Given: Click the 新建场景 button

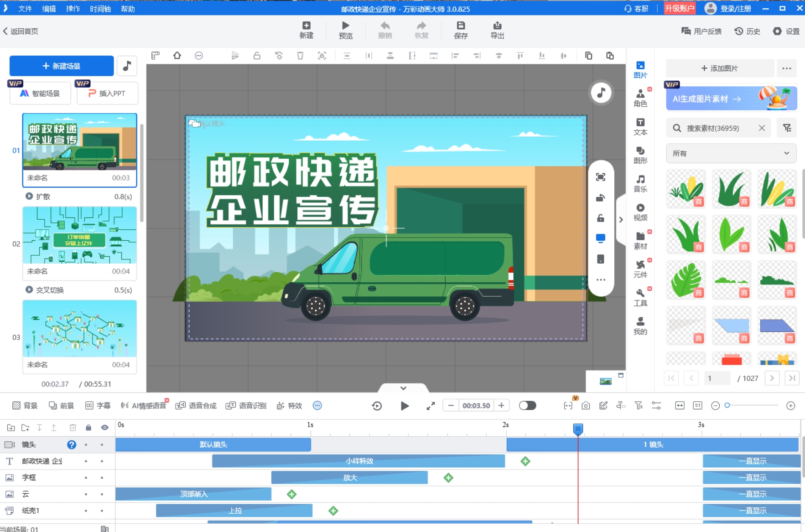Looking at the screenshot, I should pos(62,66).
